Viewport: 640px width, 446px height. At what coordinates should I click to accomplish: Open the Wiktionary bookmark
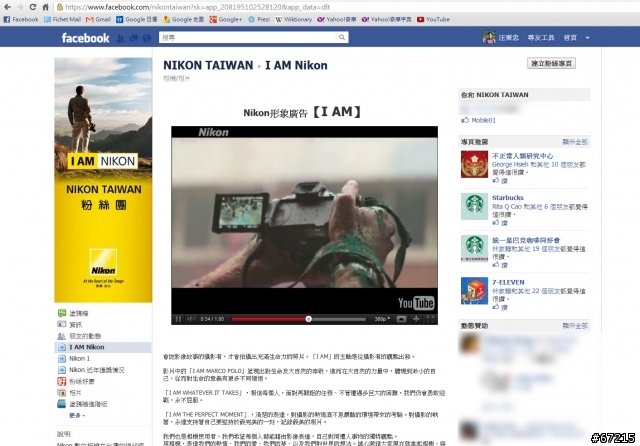[293, 19]
